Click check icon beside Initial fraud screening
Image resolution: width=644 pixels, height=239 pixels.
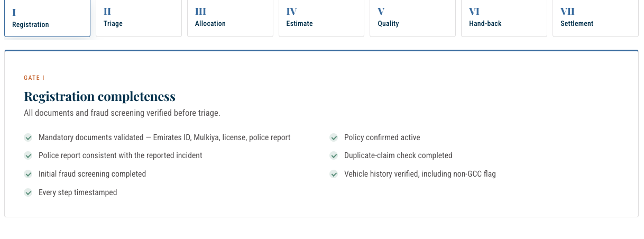[29, 174]
